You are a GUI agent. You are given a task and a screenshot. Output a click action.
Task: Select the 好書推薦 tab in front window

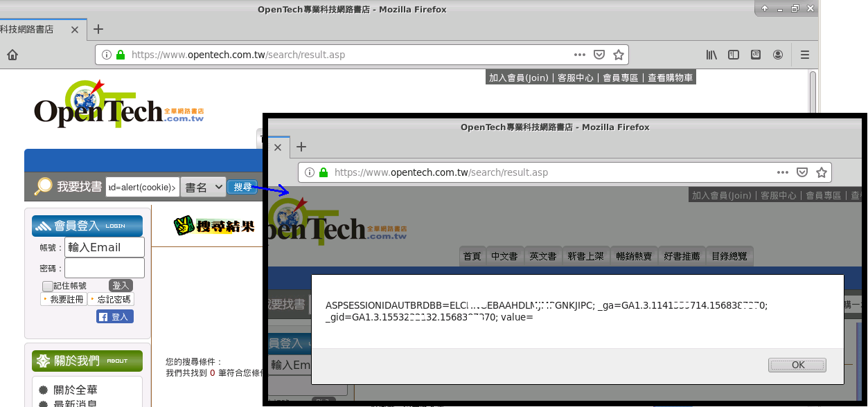tap(682, 255)
